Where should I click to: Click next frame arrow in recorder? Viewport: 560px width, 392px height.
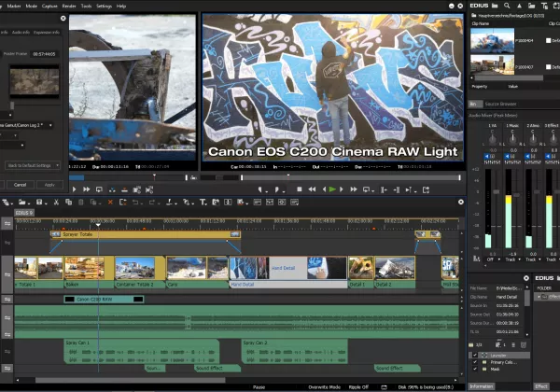click(x=342, y=189)
